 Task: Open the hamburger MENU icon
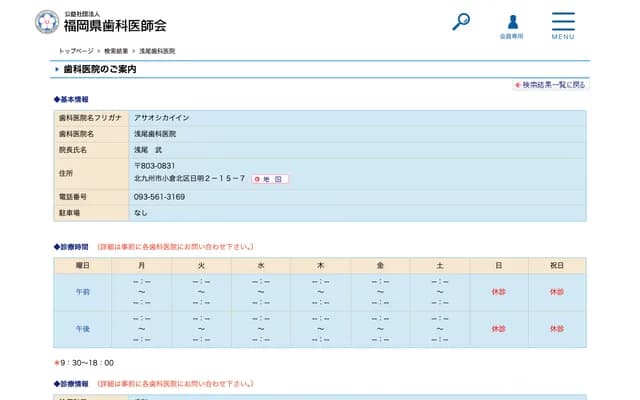[x=562, y=24]
